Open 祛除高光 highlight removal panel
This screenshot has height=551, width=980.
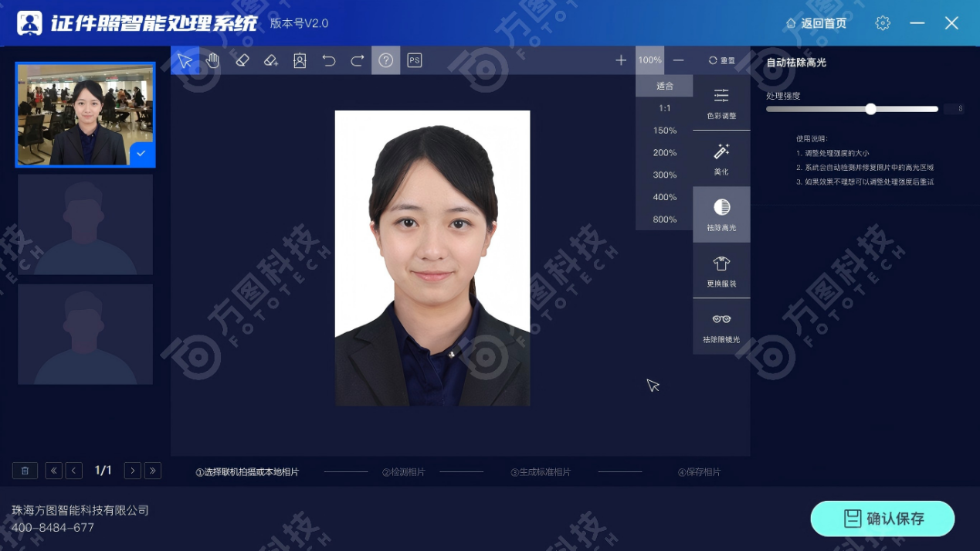(x=721, y=215)
